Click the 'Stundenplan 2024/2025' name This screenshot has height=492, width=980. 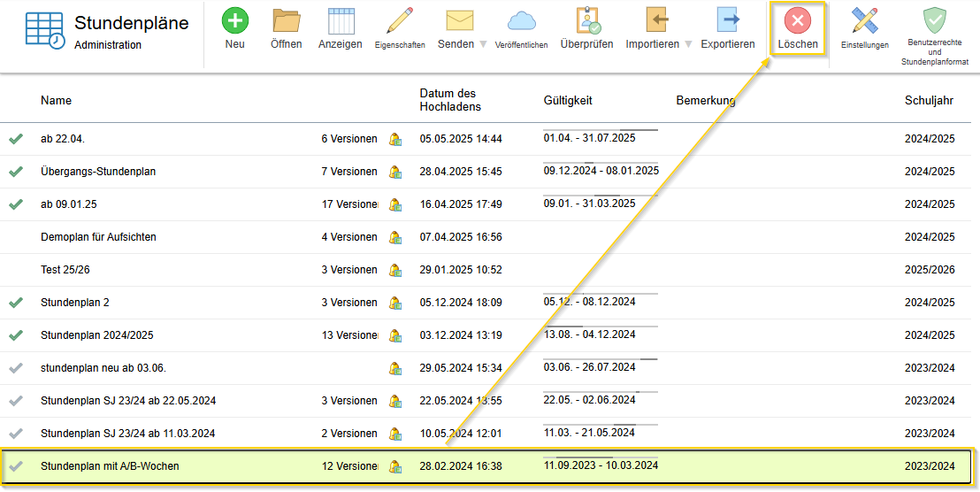pos(97,335)
